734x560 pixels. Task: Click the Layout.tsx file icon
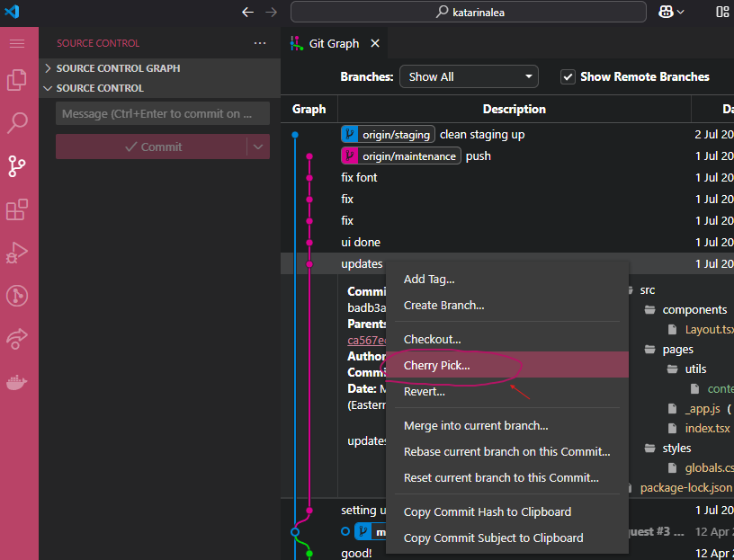(x=673, y=329)
